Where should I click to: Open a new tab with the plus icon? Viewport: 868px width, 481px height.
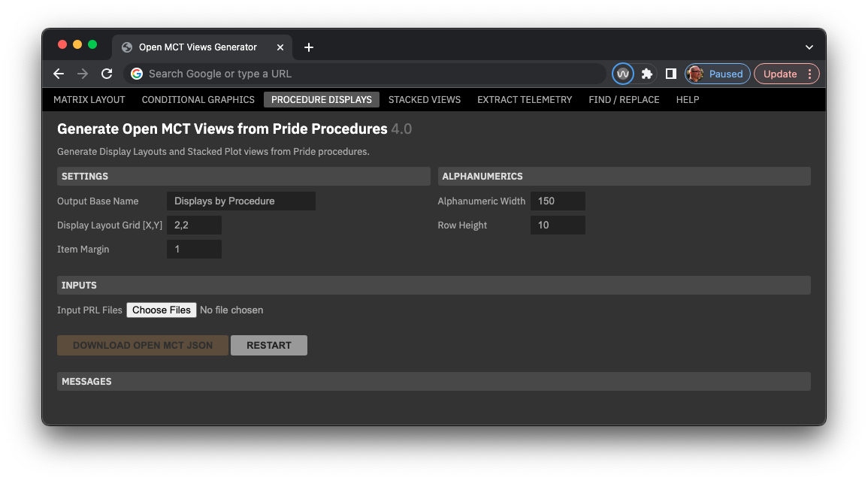click(x=309, y=47)
